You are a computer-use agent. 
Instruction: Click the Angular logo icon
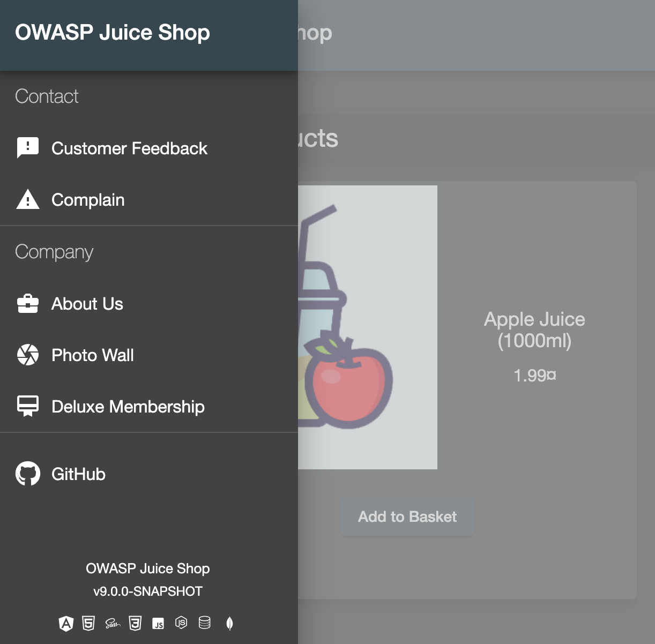[66, 623]
